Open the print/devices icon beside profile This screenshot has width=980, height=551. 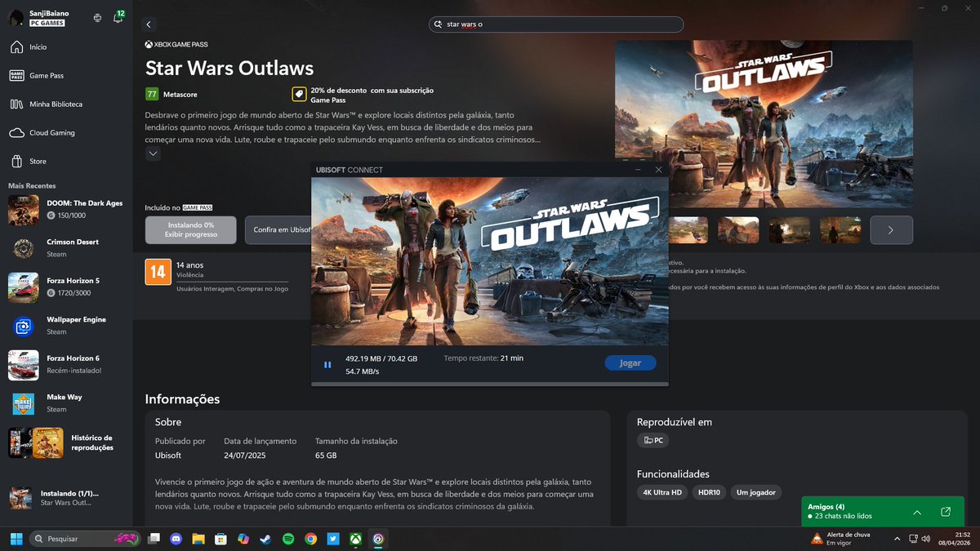pos(98,18)
